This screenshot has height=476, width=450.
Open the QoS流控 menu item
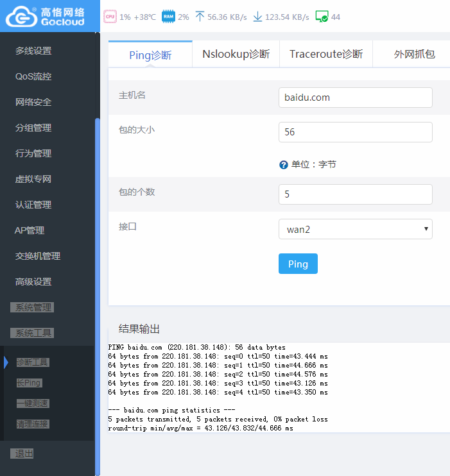click(x=33, y=76)
